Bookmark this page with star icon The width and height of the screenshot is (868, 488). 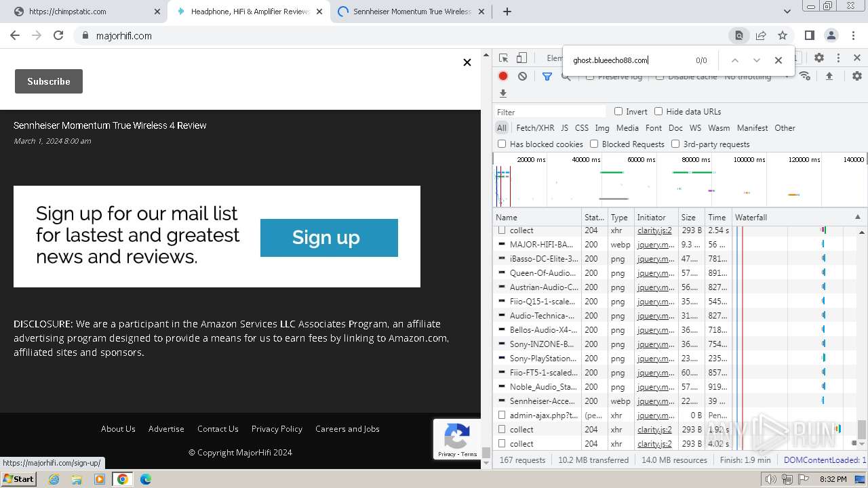pyautogui.click(x=783, y=35)
